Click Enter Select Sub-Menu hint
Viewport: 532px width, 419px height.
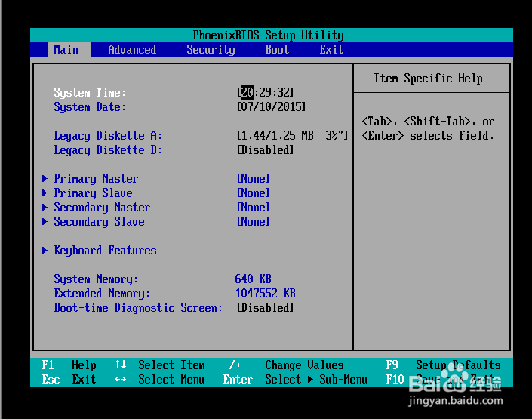coord(295,379)
